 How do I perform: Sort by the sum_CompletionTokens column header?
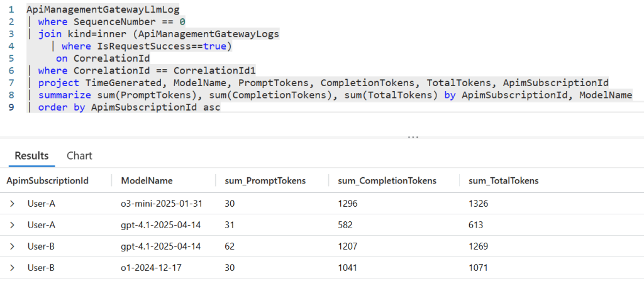coord(387,180)
